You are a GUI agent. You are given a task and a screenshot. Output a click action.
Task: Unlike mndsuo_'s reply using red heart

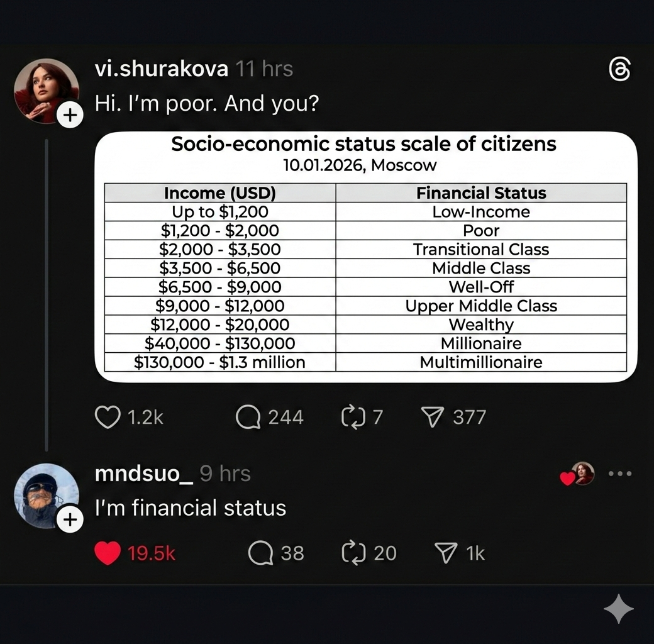click(108, 553)
